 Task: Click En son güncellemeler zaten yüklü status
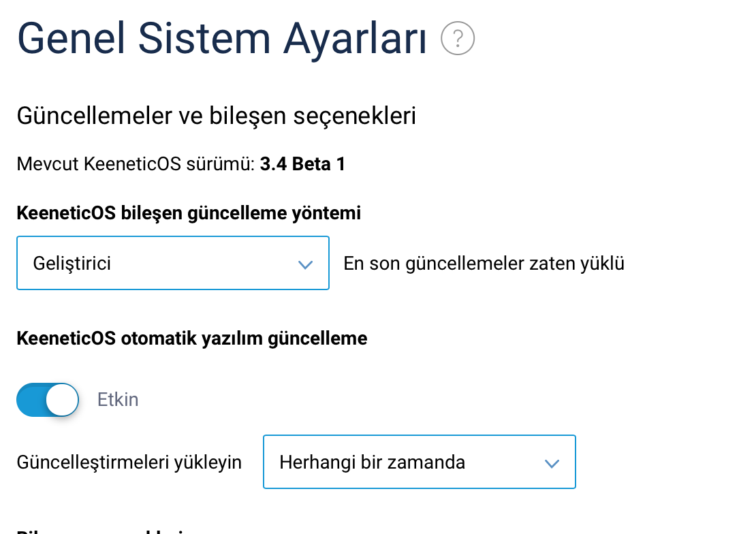(484, 264)
